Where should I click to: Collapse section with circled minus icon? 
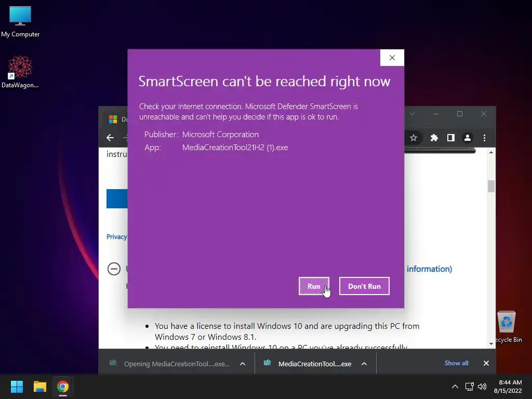114,269
